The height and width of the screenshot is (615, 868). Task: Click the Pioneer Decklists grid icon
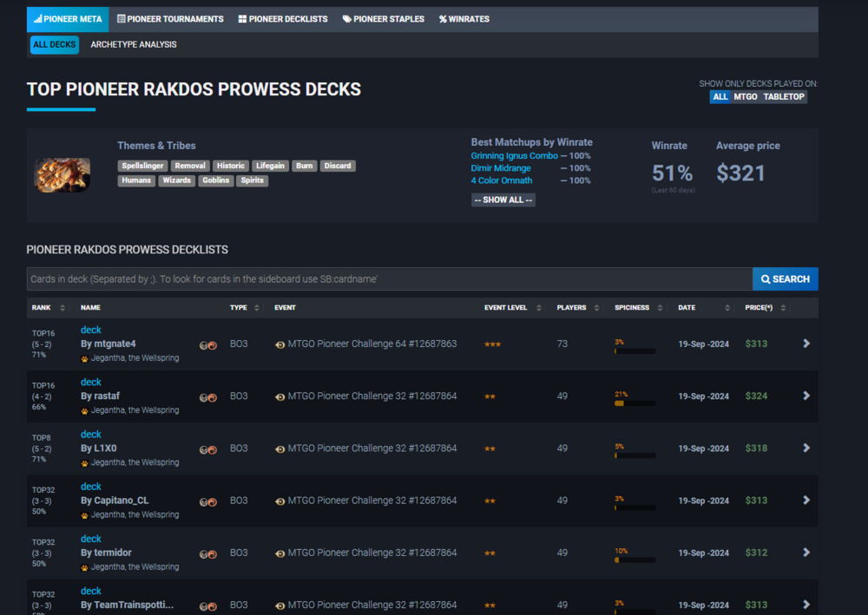pos(242,18)
